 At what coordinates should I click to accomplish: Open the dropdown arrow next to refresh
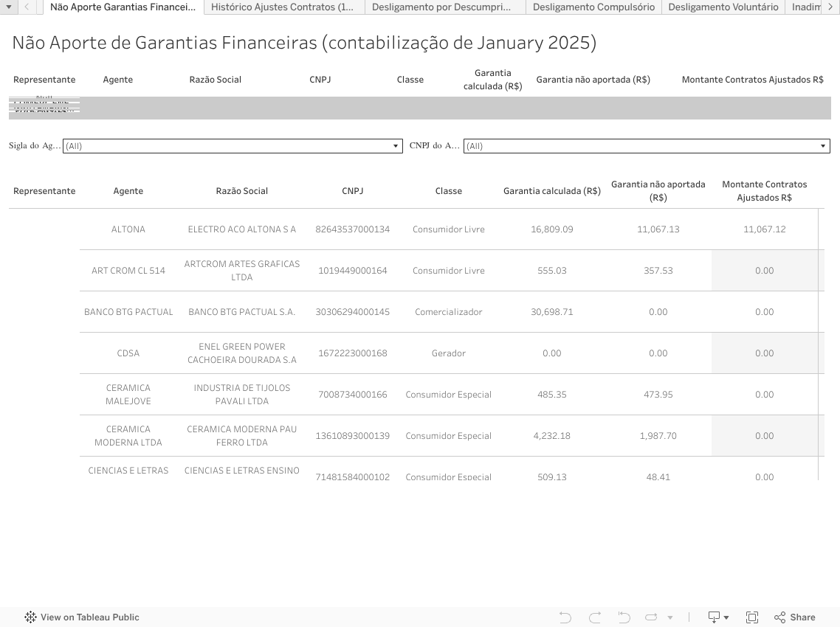(670, 618)
